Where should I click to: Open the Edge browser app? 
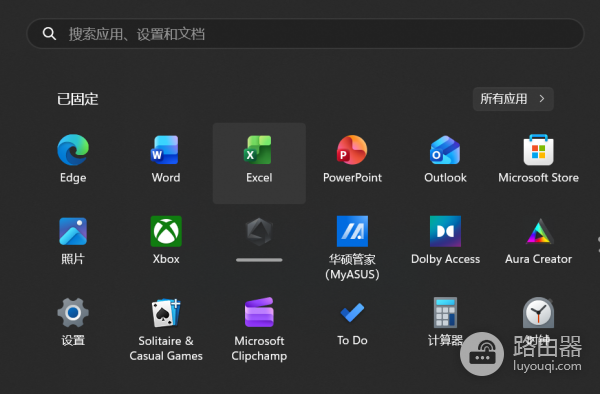[73, 159]
